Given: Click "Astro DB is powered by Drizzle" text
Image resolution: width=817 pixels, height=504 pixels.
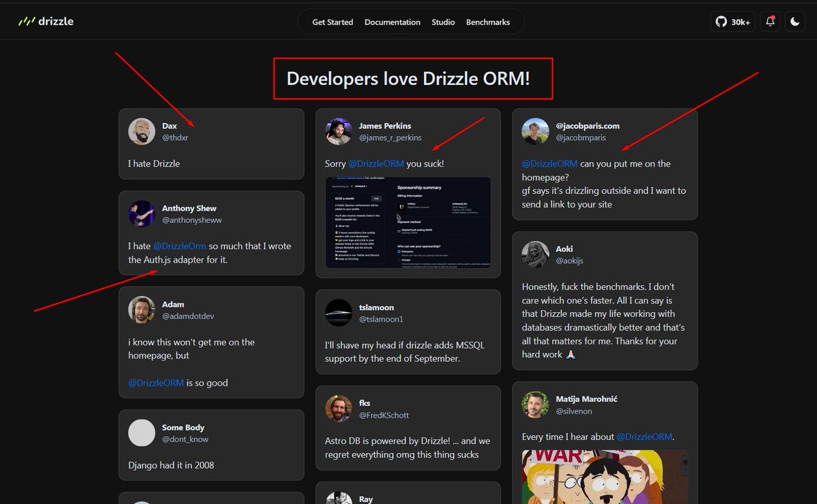Looking at the screenshot, I should click(407, 448).
